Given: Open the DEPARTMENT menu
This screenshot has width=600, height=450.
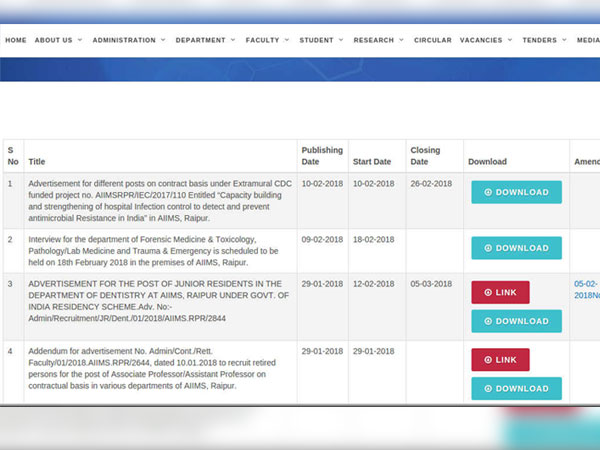Looking at the screenshot, I should coord(201,40).
